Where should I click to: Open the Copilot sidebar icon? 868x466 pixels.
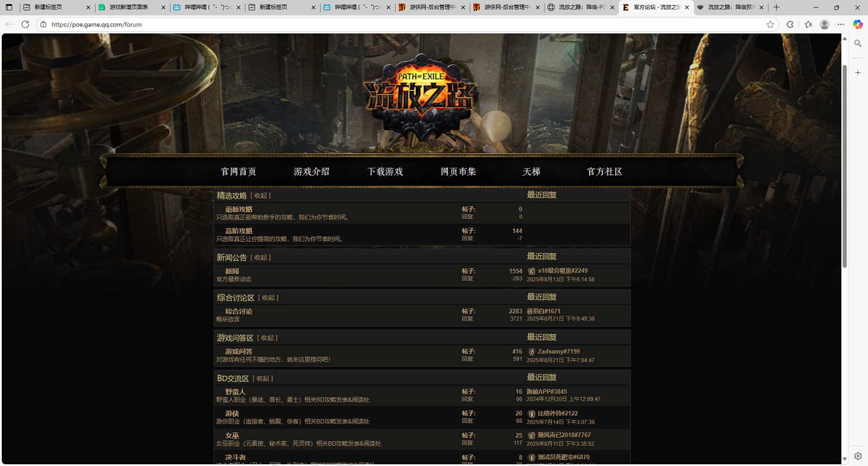pyautogui.click(x=858, y=24)
